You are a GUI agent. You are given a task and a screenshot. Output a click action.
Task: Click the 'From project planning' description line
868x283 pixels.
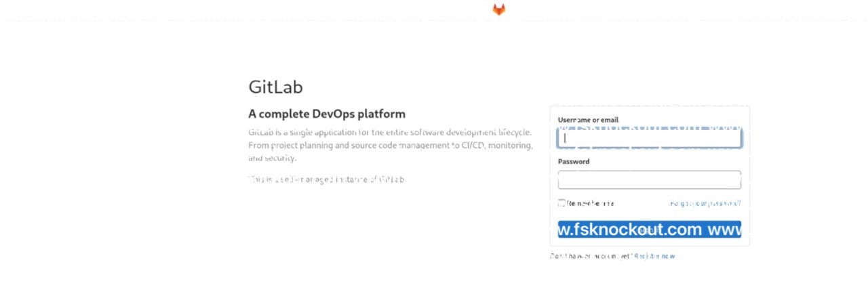(390, 146)
